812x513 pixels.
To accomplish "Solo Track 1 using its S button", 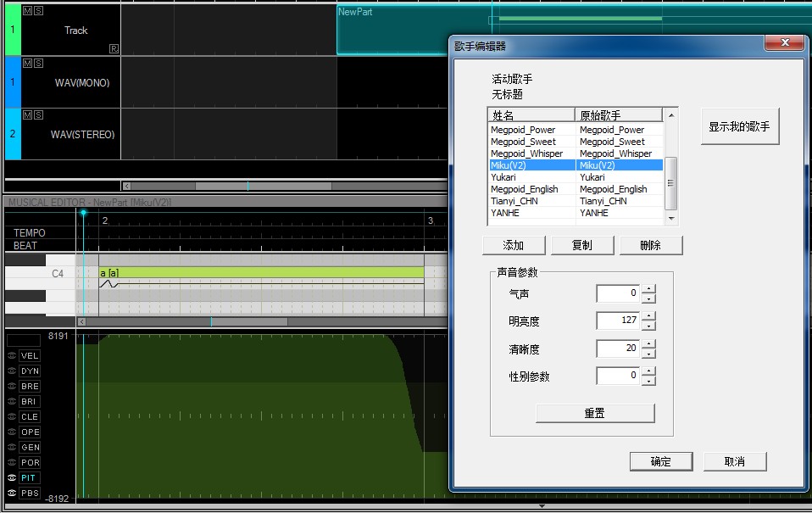I will click(38, 10).
